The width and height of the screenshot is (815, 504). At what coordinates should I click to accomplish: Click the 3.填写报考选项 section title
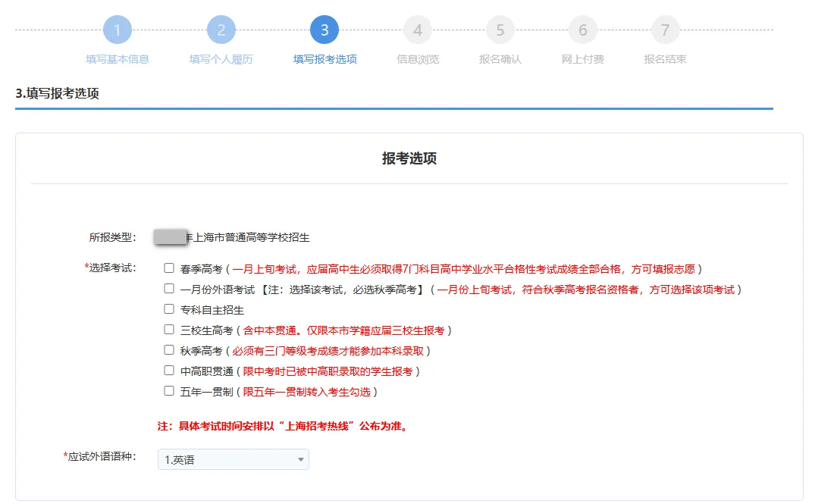click(57, 93)
